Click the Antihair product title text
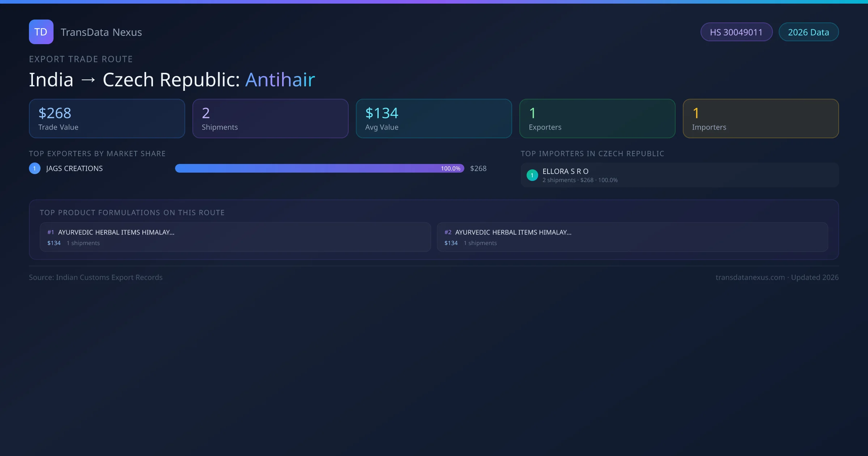868x456 pixels. pyautogui.click(x=280, y=80)
